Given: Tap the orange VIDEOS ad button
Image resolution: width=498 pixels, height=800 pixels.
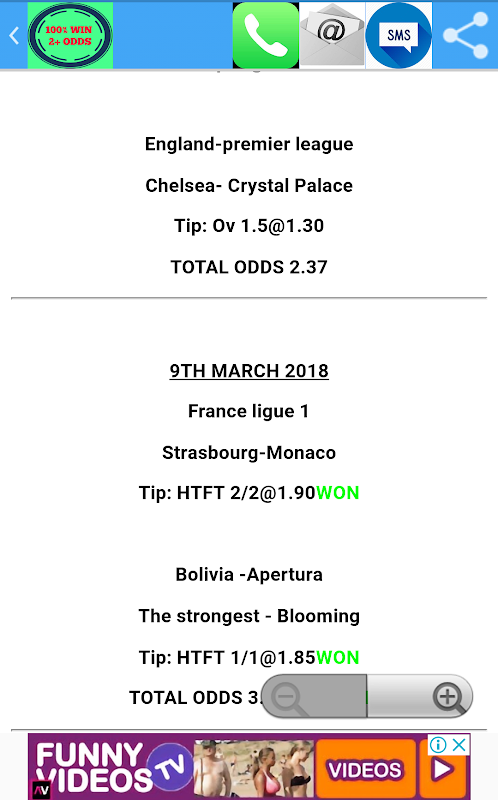Looking at the screenshot, I should coord(365,769).
